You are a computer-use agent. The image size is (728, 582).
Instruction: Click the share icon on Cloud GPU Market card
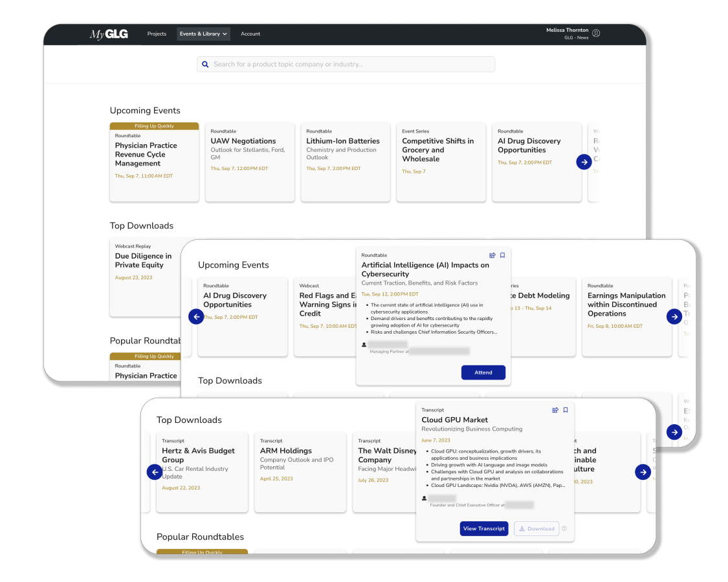click(555, 410)
